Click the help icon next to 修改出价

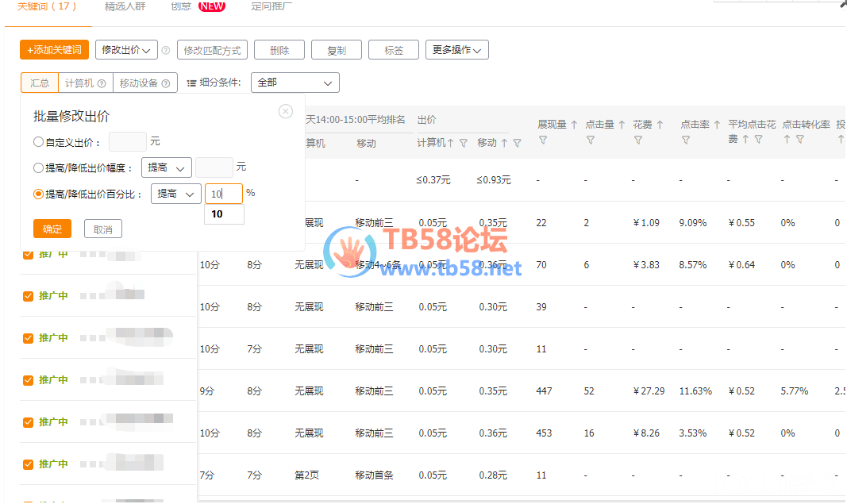166,50
